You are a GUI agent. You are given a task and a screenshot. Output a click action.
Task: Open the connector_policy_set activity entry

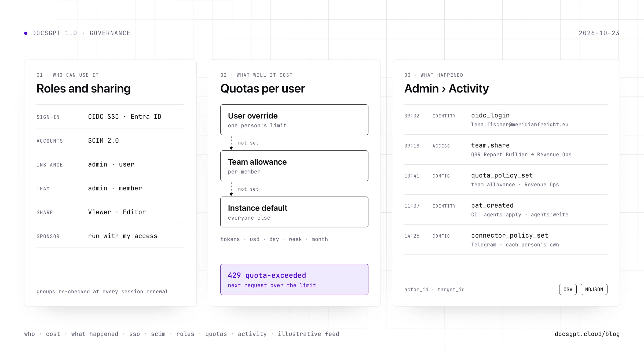click(506, 240)
